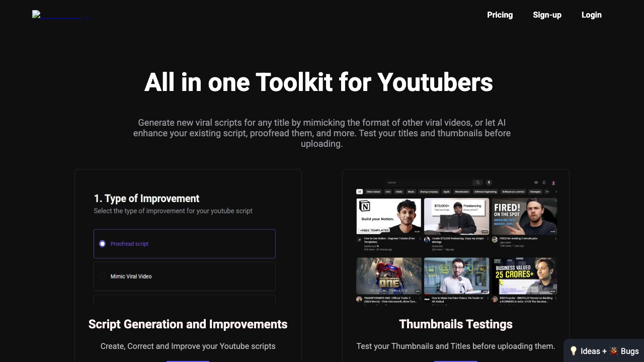Open the Transformers One trailer thumbnail
The height and width of the screenshot is (362, 644).
(x=389, y=276)
